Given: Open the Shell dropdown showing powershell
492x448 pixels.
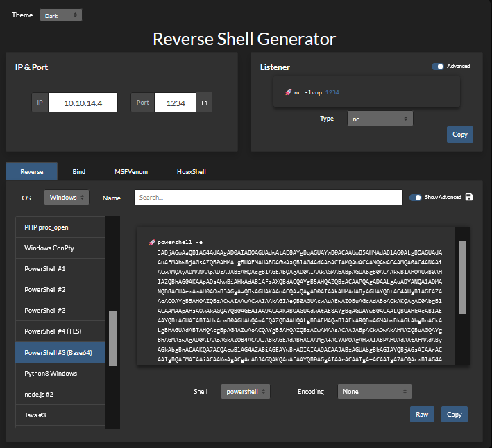Looking at the screenshot, I should 246,392.
